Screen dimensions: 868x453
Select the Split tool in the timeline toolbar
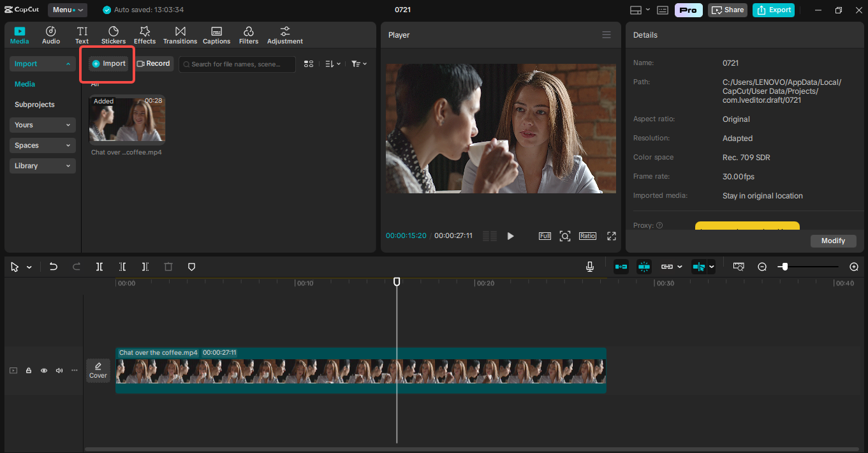coord(99,267)
